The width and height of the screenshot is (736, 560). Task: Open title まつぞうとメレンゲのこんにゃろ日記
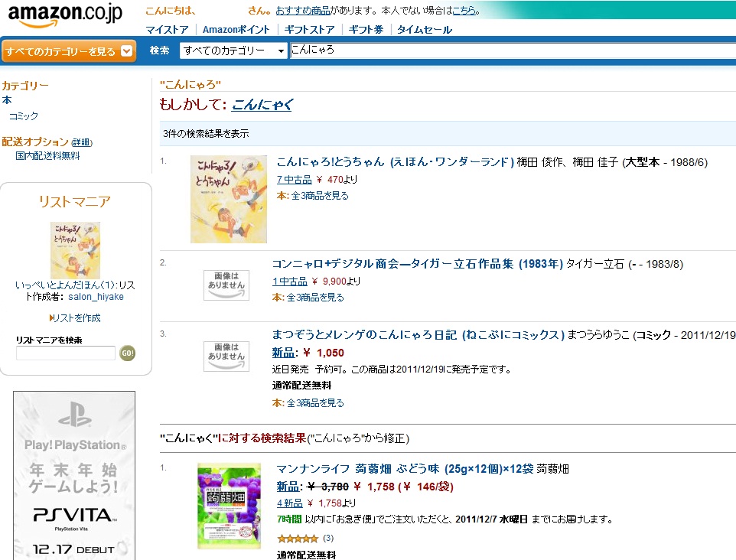(x=418, y=334)
